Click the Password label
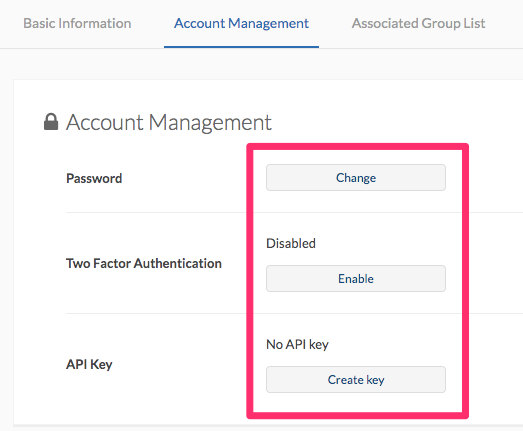This screenshot has height=431, width=523. click(x=94, y=178)
